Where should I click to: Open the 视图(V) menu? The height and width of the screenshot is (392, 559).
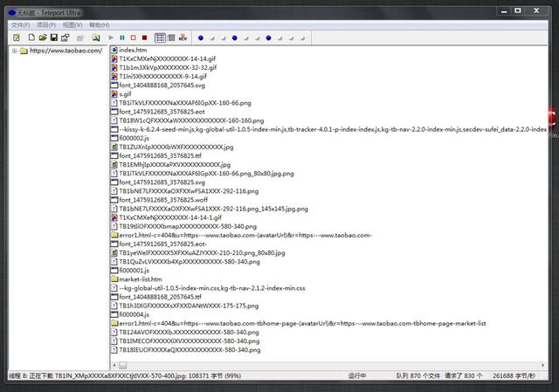pos(76,25)
